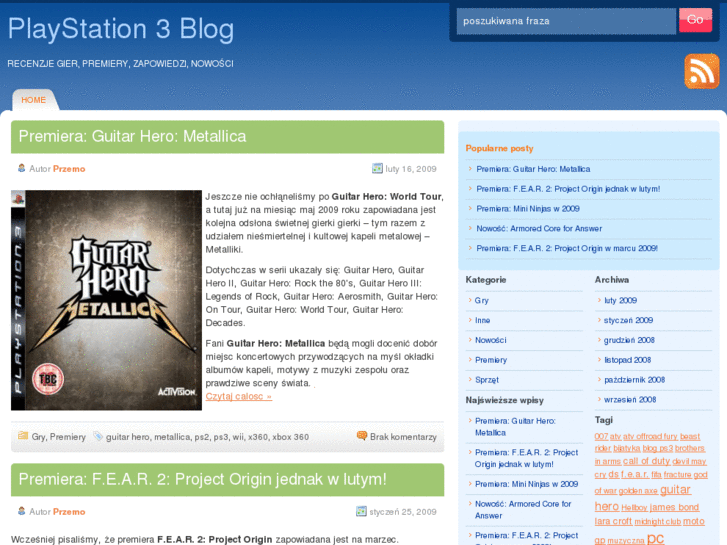Screen dimensions: 727x545
Task: Open recent entry F.E.A.R. 2 jednak w lutym
Action: point(526,458)
